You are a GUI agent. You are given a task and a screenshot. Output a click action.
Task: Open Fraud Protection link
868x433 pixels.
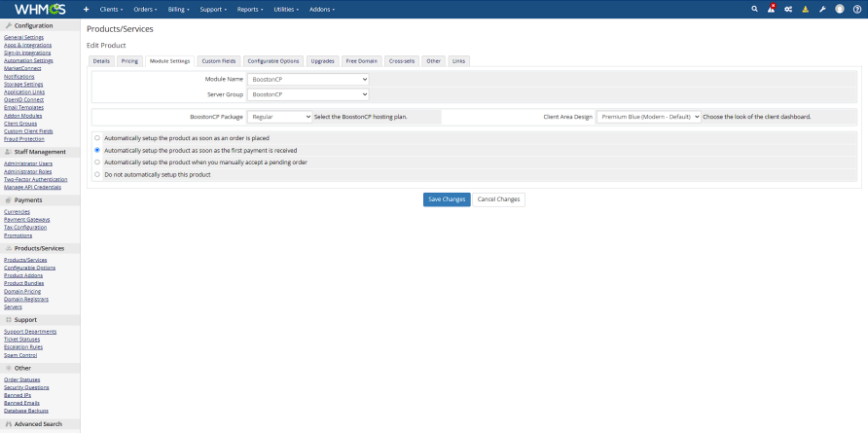(23, 139)
